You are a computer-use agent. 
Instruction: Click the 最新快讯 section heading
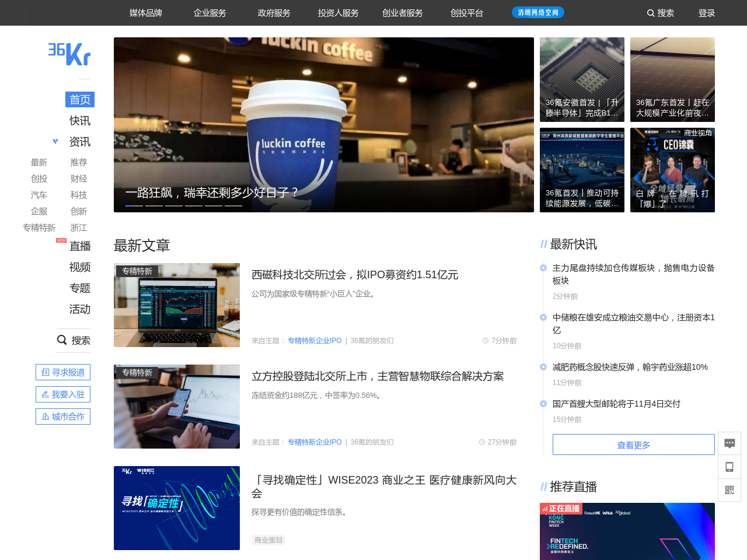[573, 244]
